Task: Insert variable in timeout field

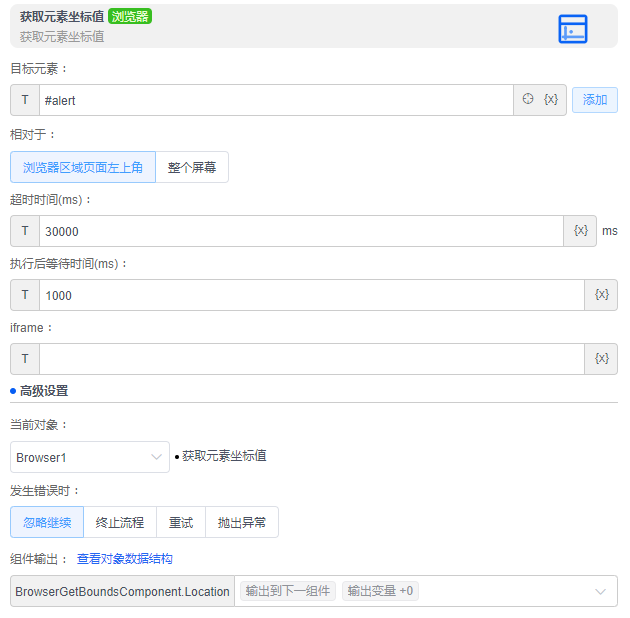Action: pyautogui.click(x=580, y=231)
